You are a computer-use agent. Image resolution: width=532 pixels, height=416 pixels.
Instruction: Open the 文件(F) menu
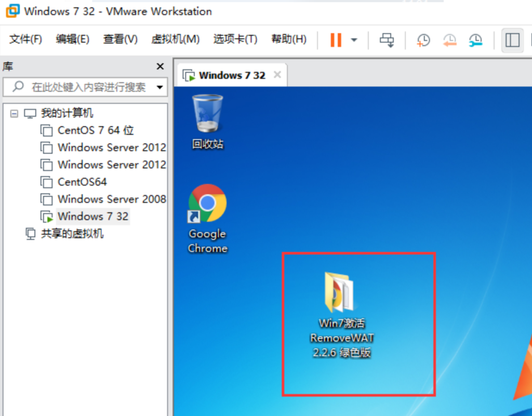(x=25, y=39)
